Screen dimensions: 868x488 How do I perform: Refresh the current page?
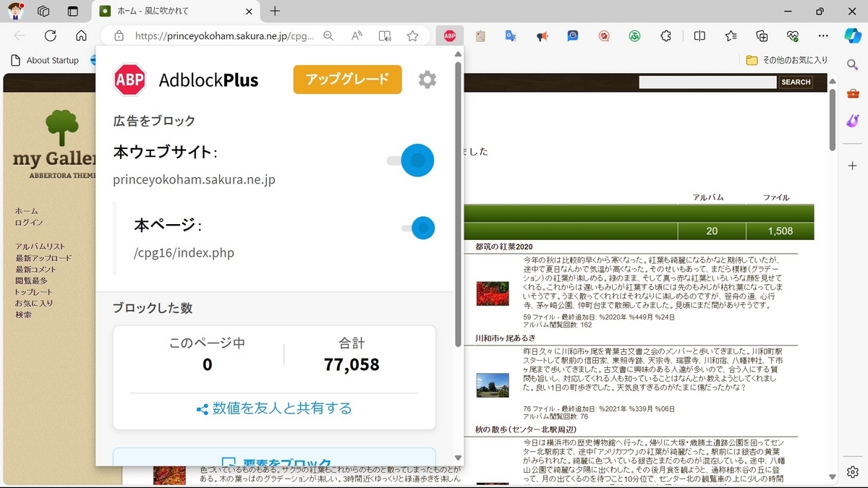point(50,35)
